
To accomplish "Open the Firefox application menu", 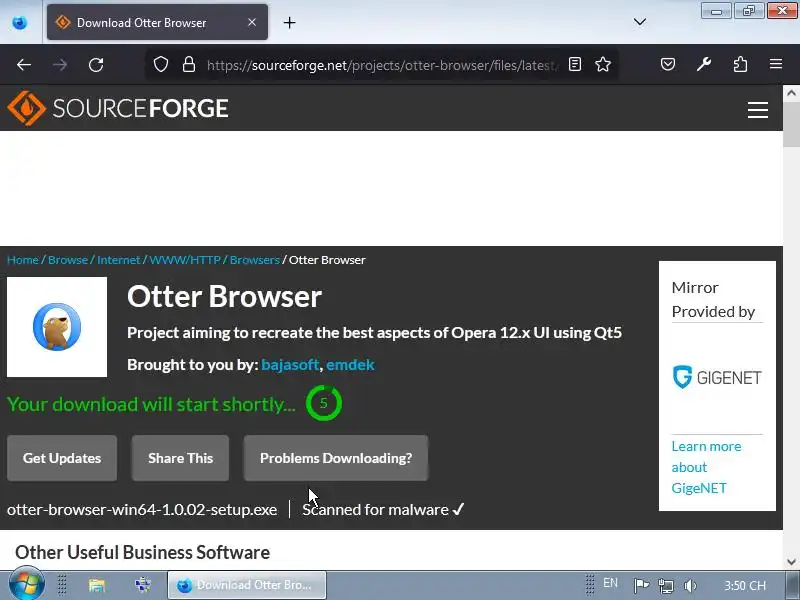I will tap(776, 64).
